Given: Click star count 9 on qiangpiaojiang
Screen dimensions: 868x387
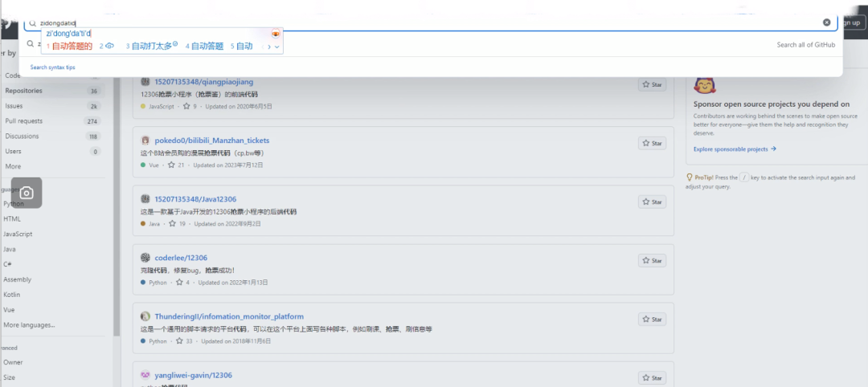Looking at the screenshot, I should (x=190, y=106).
